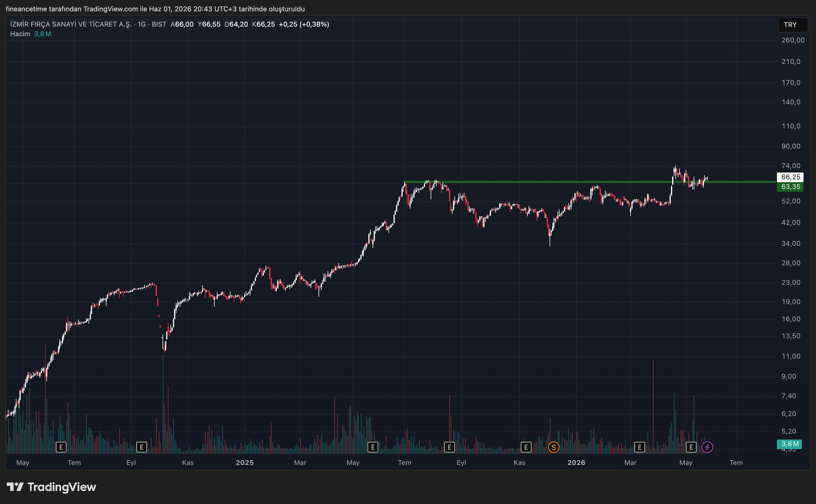
Task: Select the E earnings marker nearest May 2026
Action: [x=691, y=447]
